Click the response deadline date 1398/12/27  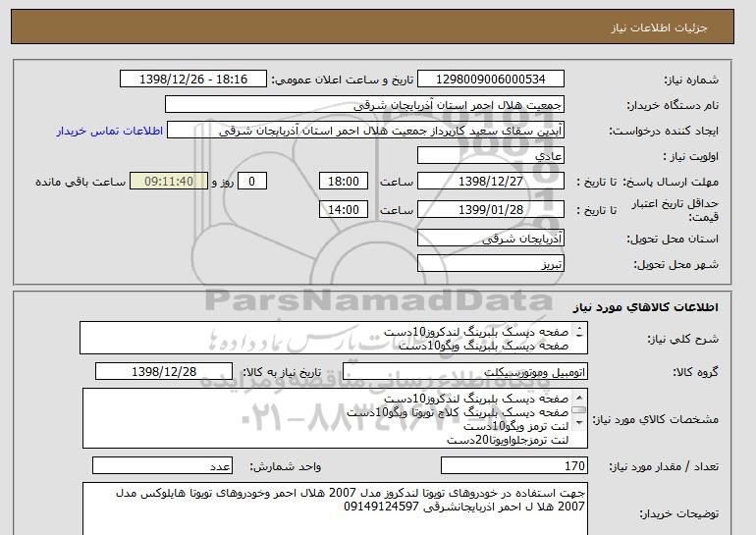pyautogui.click(x=491, y=182)
